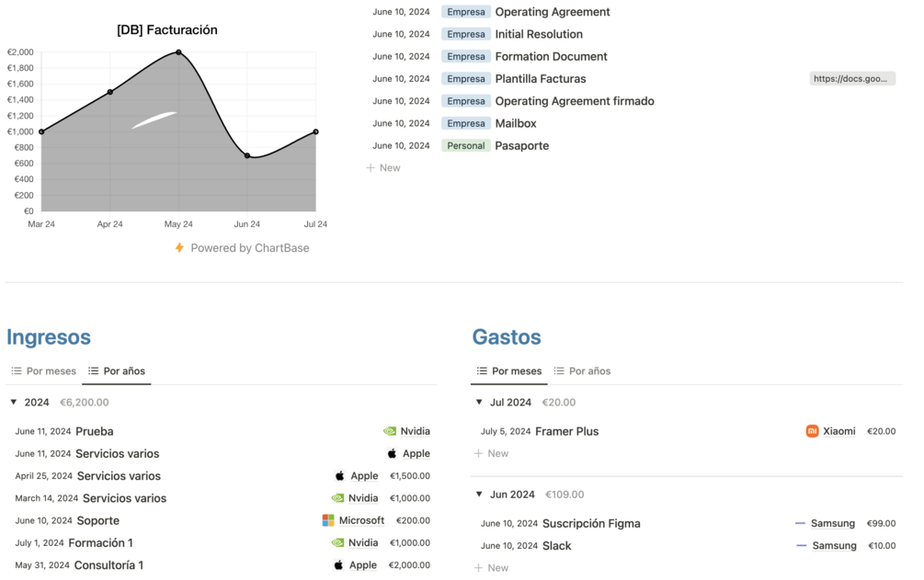Click the Gastos heading
Image resolution: width=924 pixels, height=580 pixels.
point(507,337)
